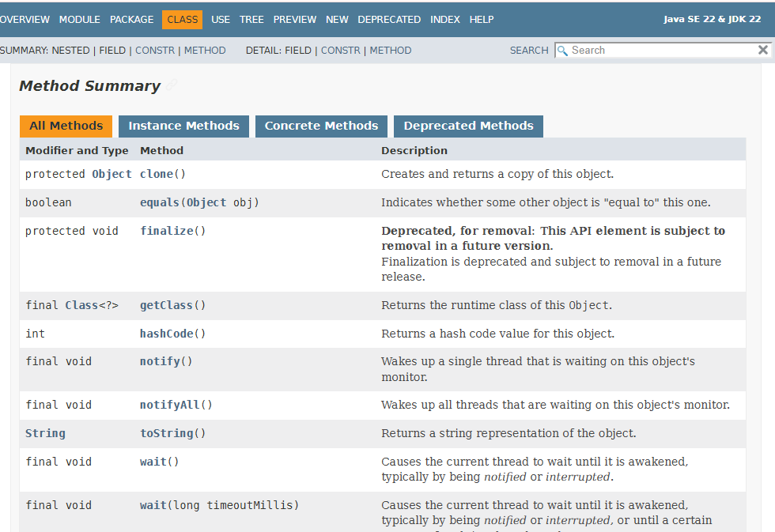Click the String return type link
The height and width of the screenshot is (532, 775).
(x=45, y=433)
